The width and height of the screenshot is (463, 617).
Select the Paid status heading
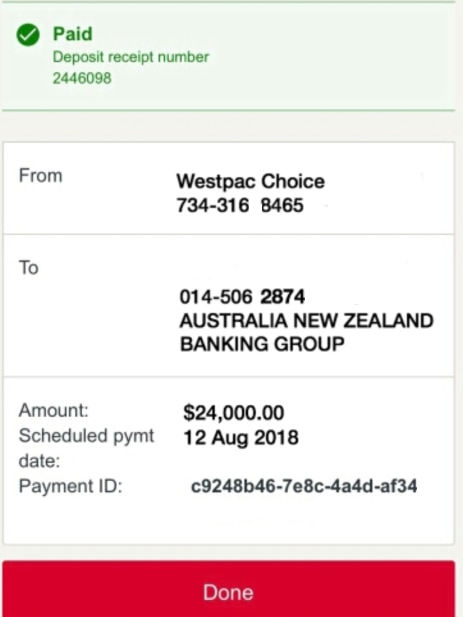click(x=73, y=34)
